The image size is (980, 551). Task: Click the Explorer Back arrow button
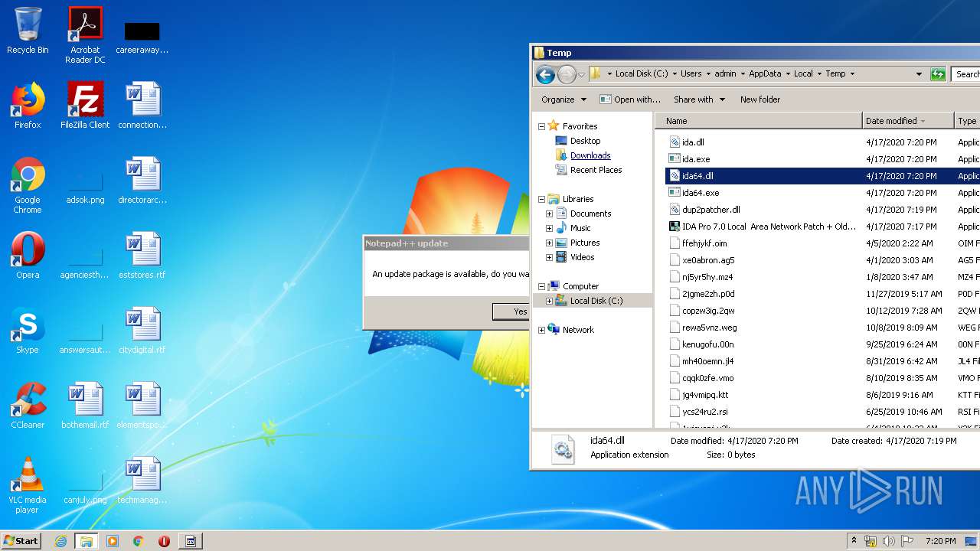(x=545, y=74)
